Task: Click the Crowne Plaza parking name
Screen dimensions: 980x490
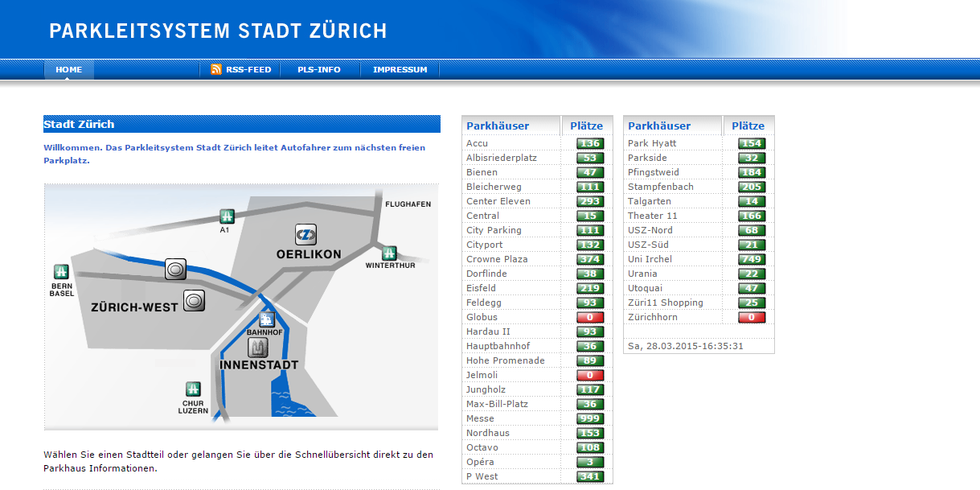Action: point(497,259)
